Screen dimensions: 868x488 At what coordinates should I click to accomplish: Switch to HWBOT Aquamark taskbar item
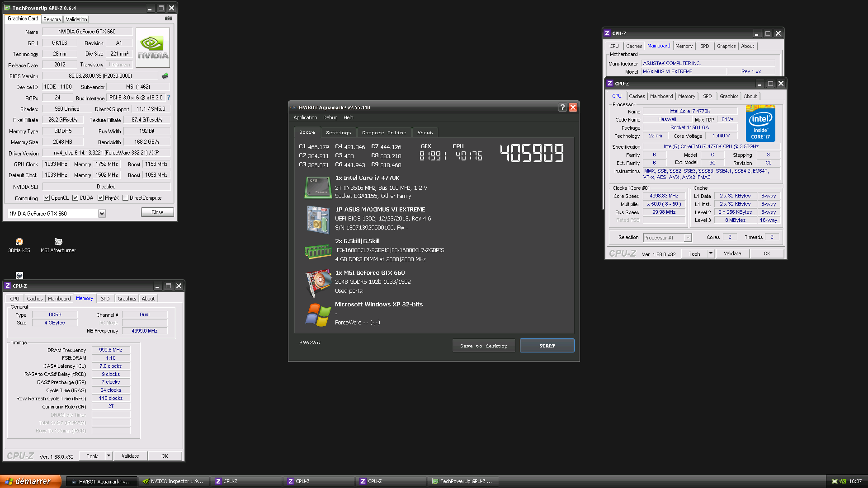point(101,481)
